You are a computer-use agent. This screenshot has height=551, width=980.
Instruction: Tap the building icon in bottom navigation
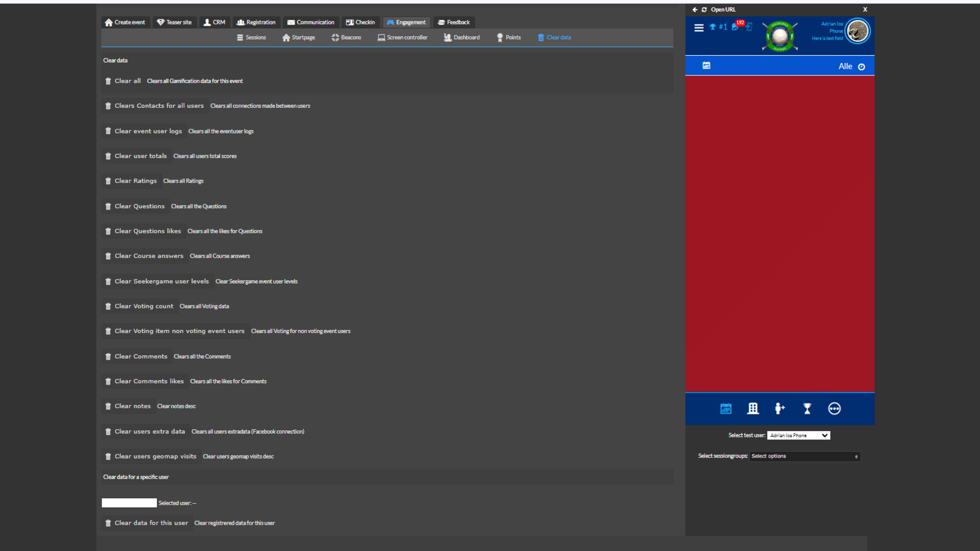753,408
